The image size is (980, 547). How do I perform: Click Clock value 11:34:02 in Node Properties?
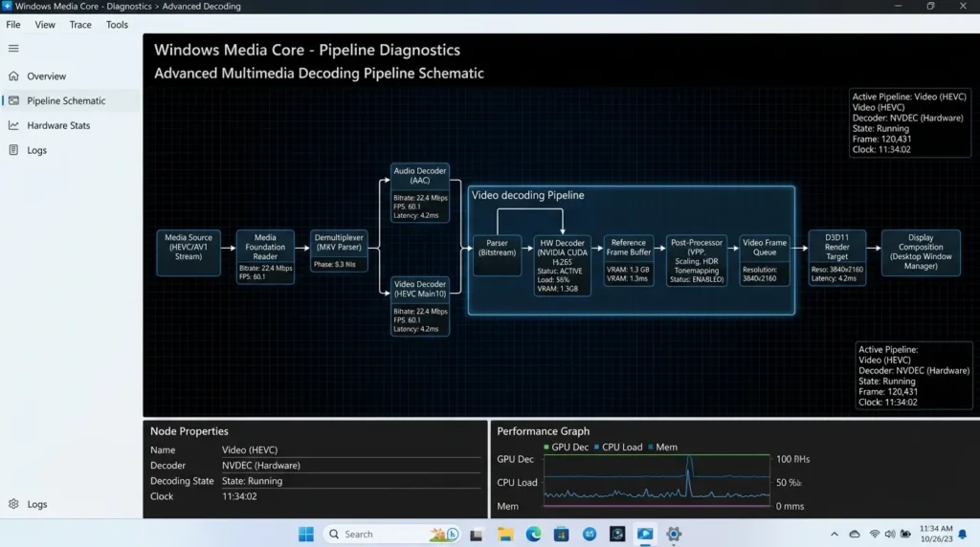coord(239,496)
